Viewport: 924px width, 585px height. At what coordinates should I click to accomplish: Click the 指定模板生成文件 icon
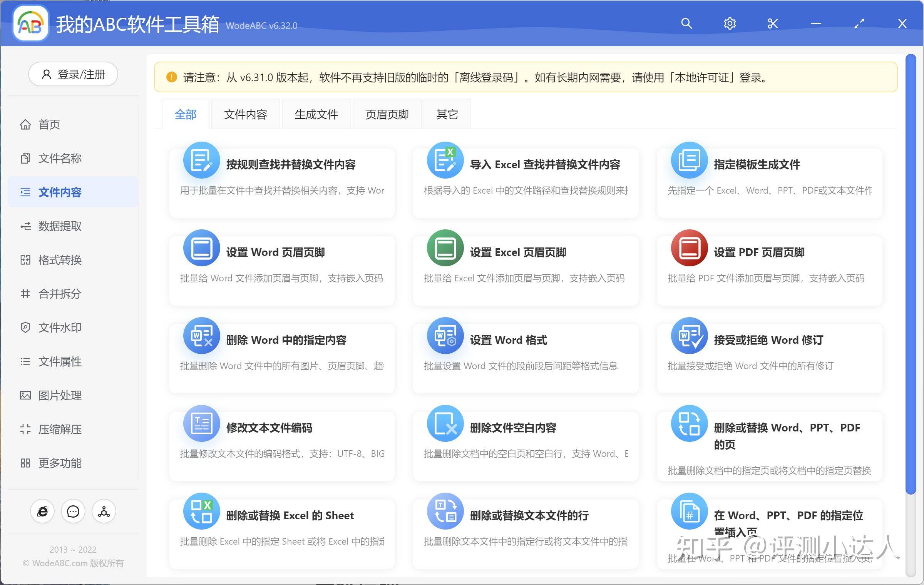coord(690,160)
